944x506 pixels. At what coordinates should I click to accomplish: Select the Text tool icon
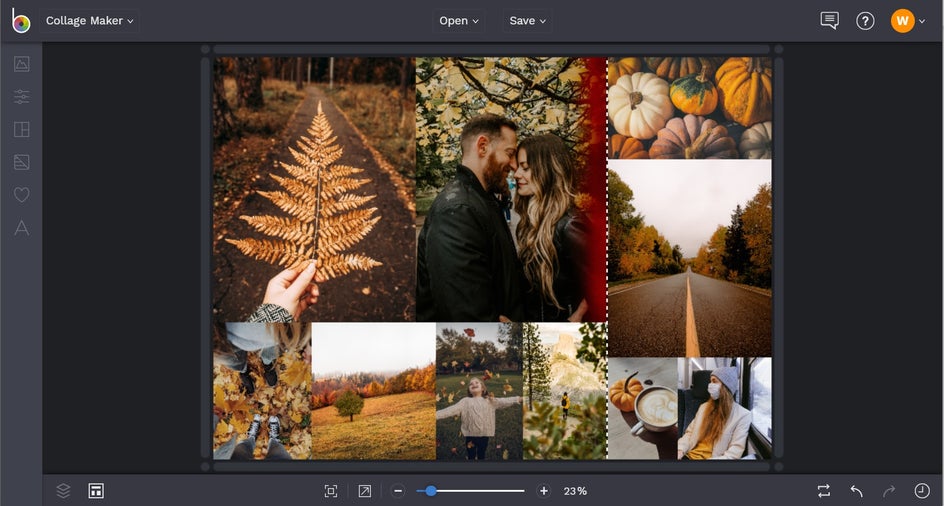pyautogui.click(x=21, y=228)
